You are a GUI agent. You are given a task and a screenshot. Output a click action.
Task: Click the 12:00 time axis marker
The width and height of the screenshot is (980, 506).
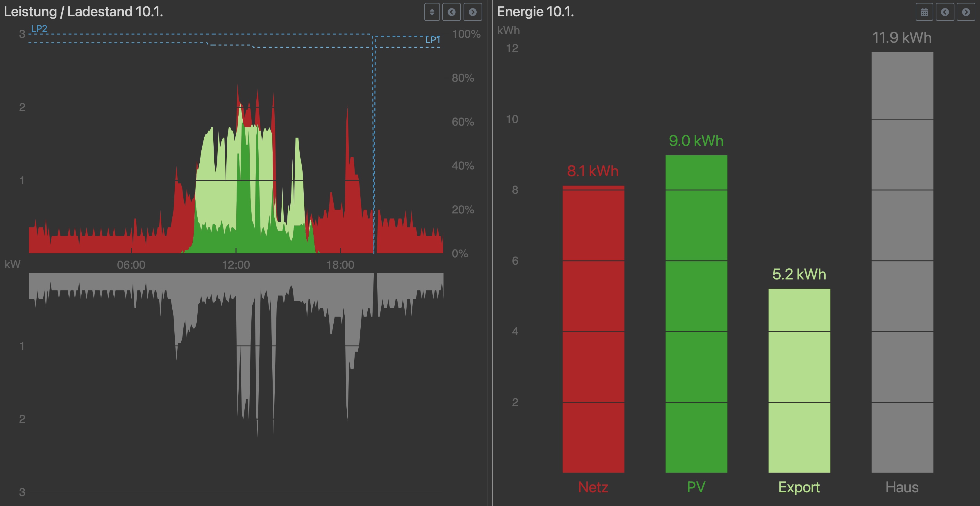click(236, 265)
